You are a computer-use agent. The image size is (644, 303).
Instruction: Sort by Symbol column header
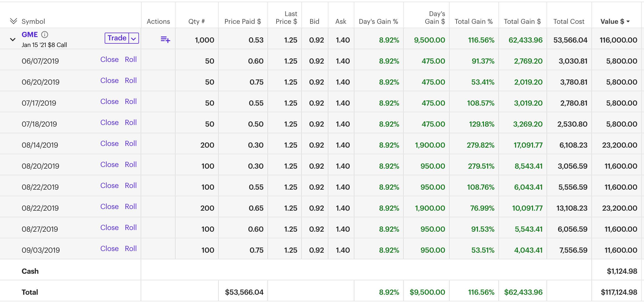(33, 21)
